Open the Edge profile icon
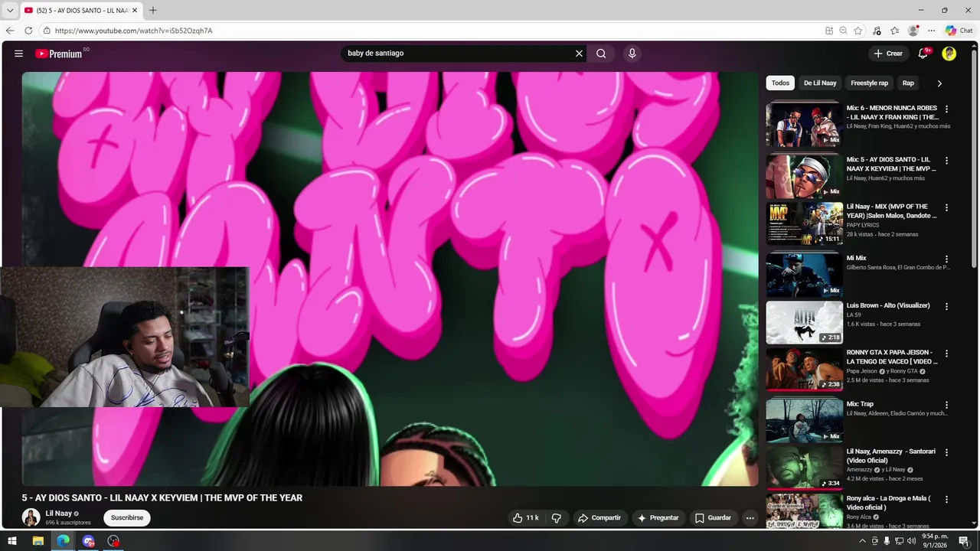Screen dimensions: 980x551 [913, 31]
